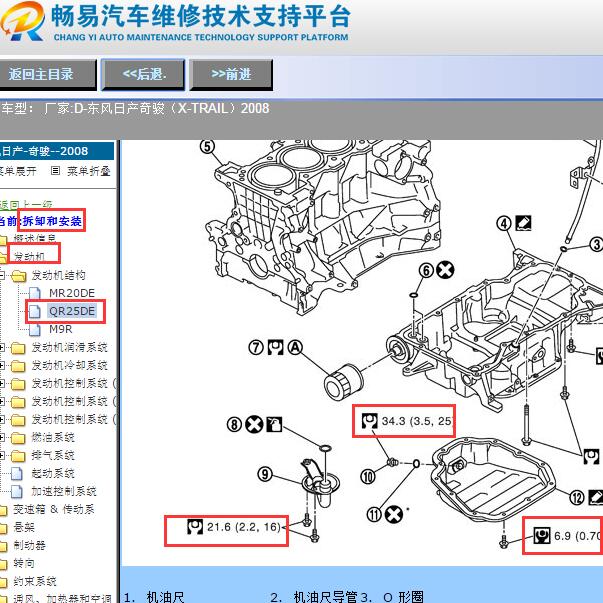The image size is (603, 603).
Task: Click the sealant symbol next to ④
Action: click(523, 223)
